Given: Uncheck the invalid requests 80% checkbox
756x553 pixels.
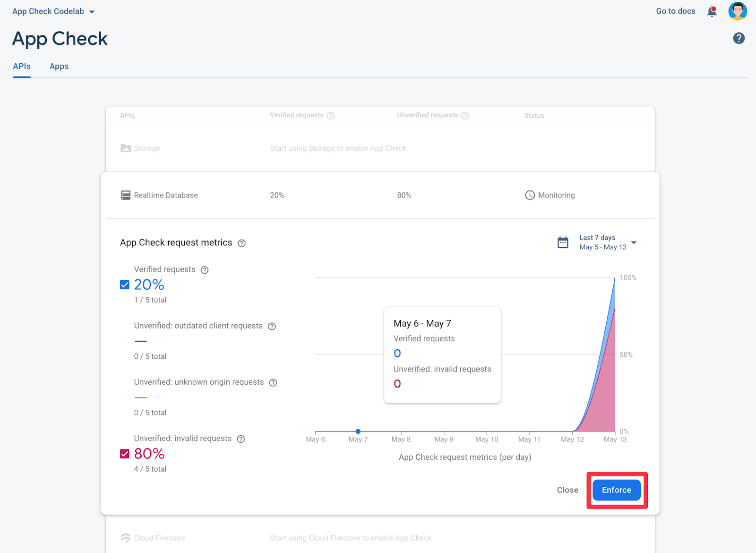Looking at the screenshot, I should tap(125, 454).
